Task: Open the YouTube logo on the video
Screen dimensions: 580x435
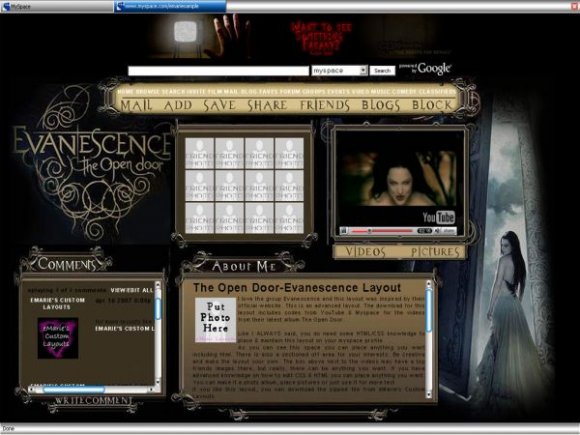Action: point(439,218)
